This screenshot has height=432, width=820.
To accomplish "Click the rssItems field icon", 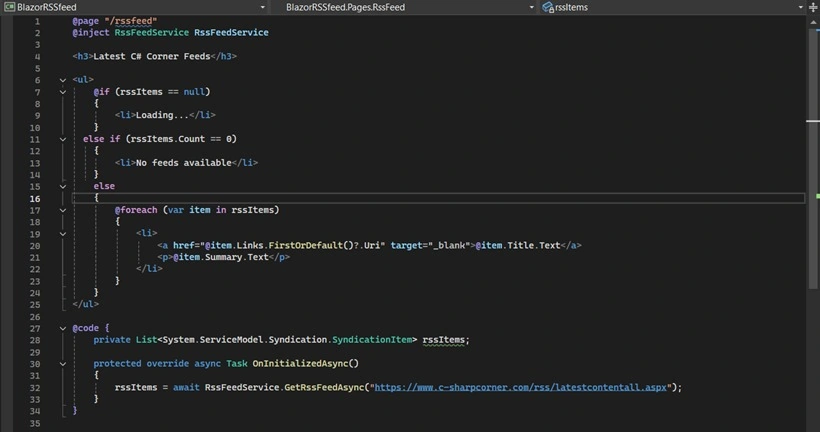I will [x=548, y=7].
